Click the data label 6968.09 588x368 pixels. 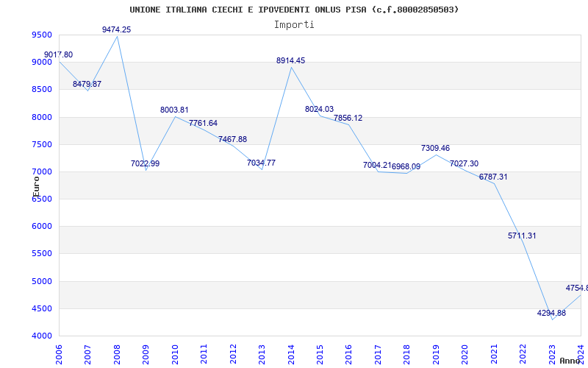[406, 167]
